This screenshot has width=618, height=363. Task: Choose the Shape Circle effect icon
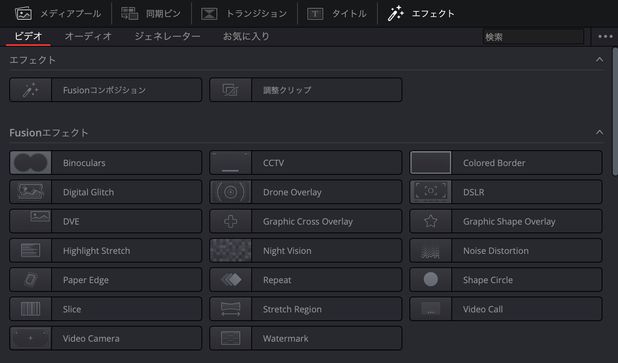[431, 279]
